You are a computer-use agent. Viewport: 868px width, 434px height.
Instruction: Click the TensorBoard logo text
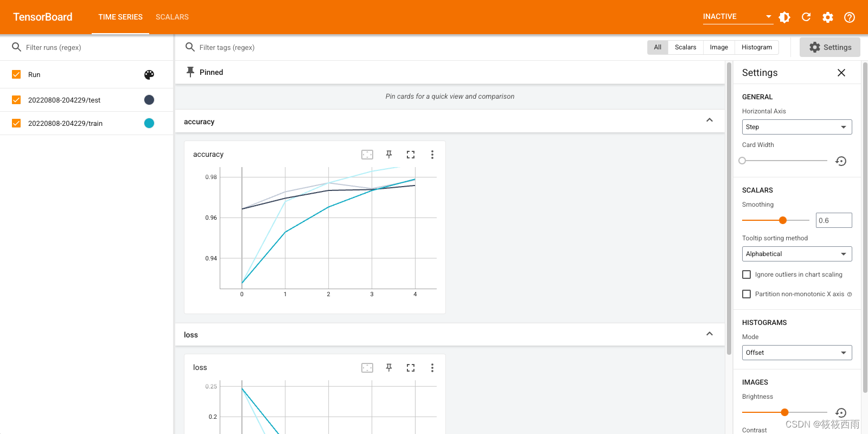point(43,17)
